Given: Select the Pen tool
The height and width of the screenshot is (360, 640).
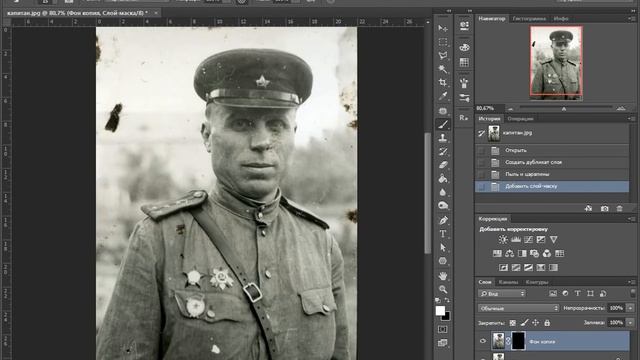Looking at the screenshot, I should click(443, 220).
